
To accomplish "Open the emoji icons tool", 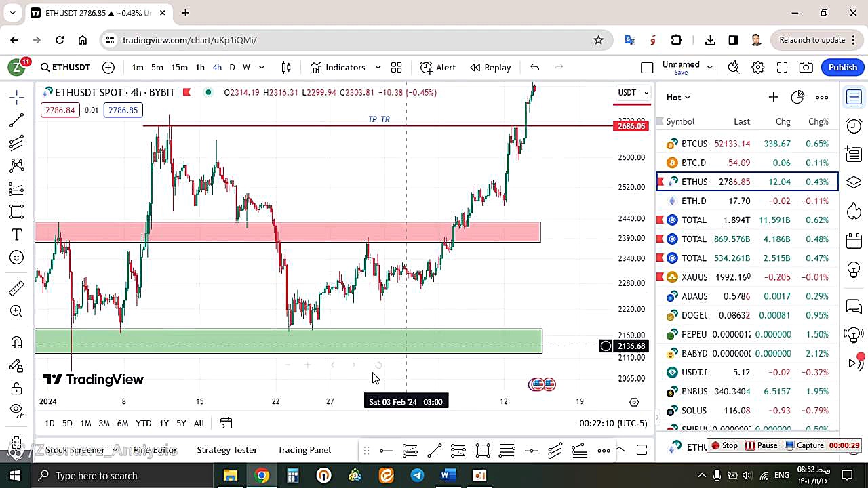I will (17, 258).
